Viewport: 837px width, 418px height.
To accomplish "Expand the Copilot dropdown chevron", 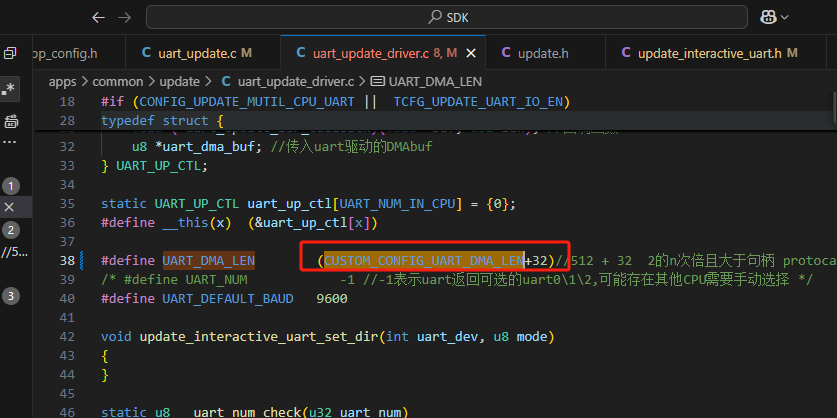I will point(784,18).
